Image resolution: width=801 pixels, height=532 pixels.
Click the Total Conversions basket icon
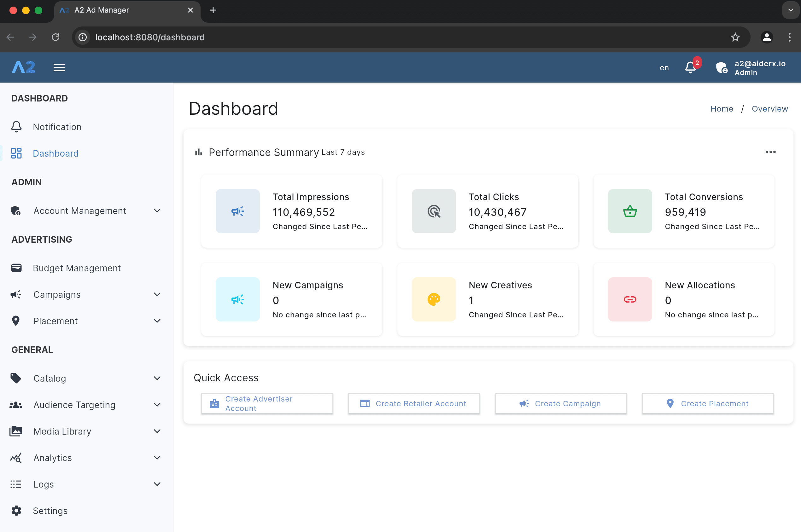coord(629,211)
